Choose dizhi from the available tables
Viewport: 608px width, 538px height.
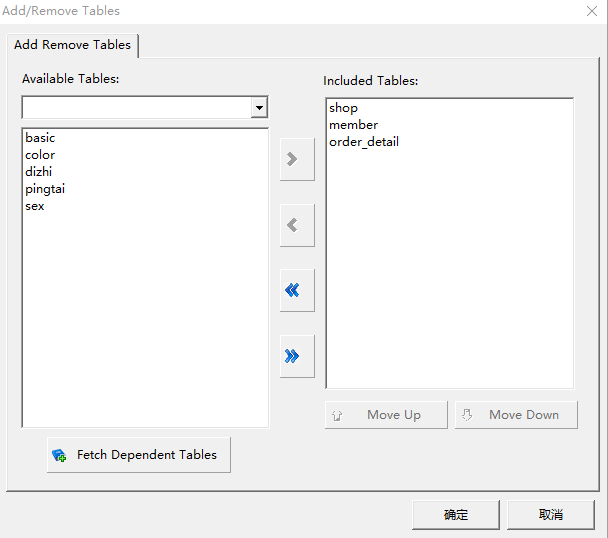[x=39, y=172]
